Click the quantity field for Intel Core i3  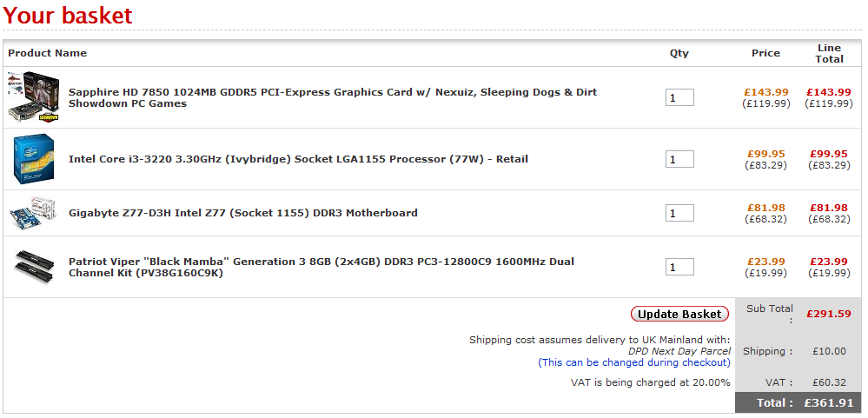pyautogui.click(x=679, y=159)
